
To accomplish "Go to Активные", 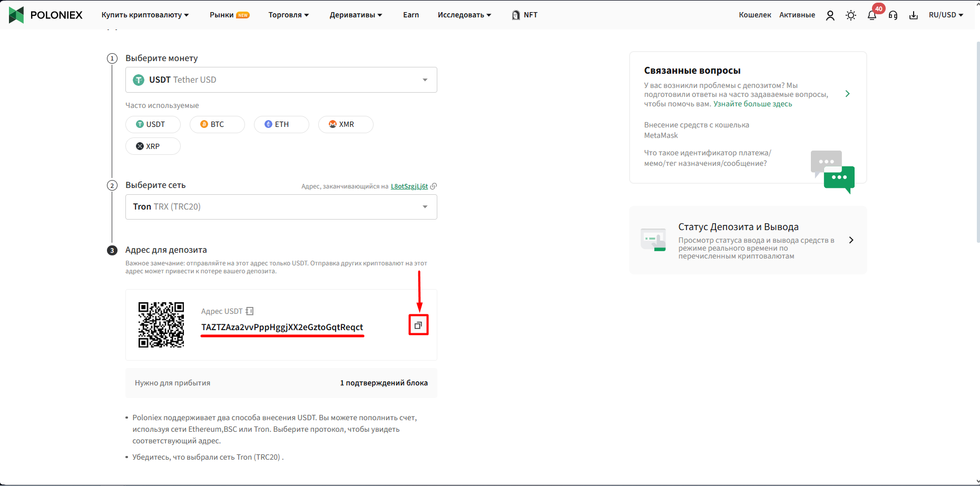I will point(797,15).
